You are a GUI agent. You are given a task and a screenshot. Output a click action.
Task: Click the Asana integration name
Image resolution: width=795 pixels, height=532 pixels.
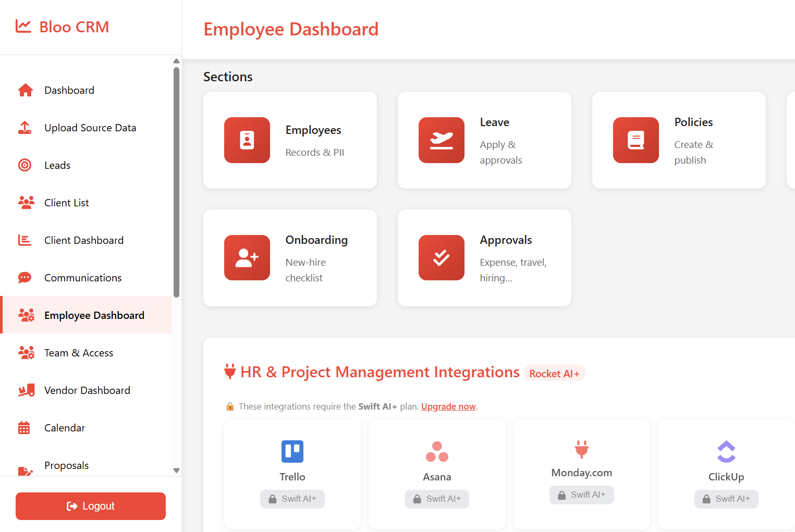tap(437, 477)
